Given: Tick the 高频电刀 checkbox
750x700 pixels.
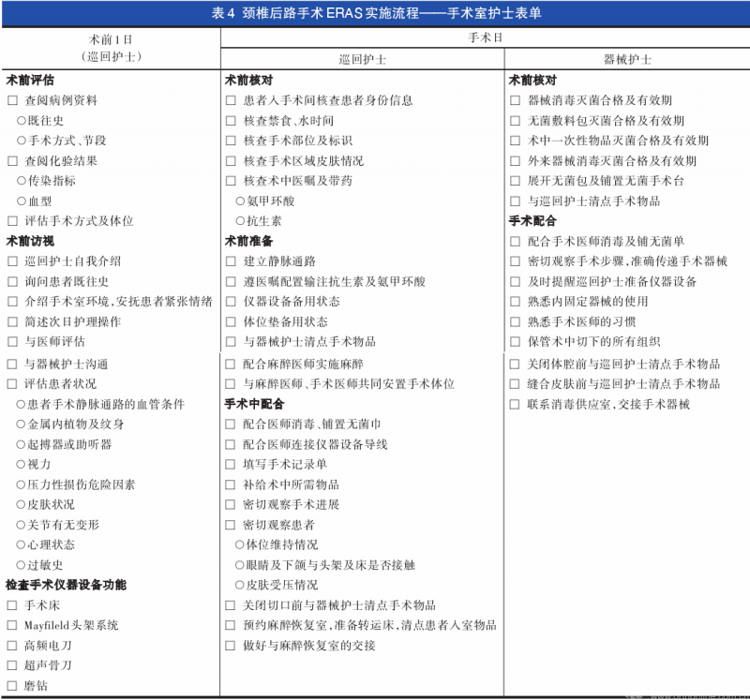Looking at the screenshot, I should tap(12, 646).
